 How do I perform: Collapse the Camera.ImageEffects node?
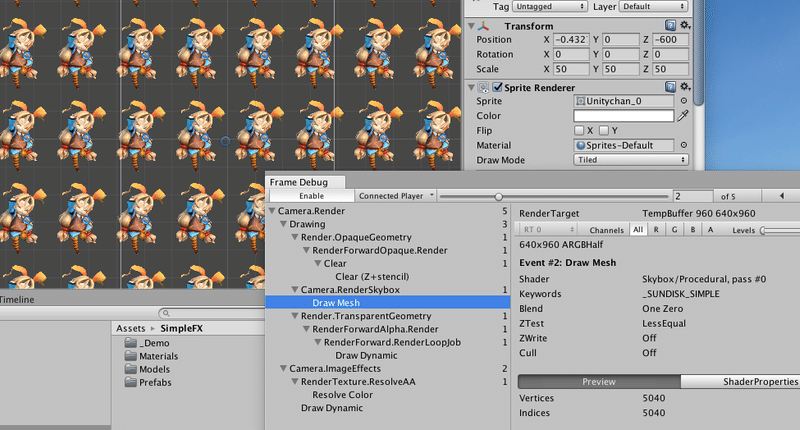(284, 368)
